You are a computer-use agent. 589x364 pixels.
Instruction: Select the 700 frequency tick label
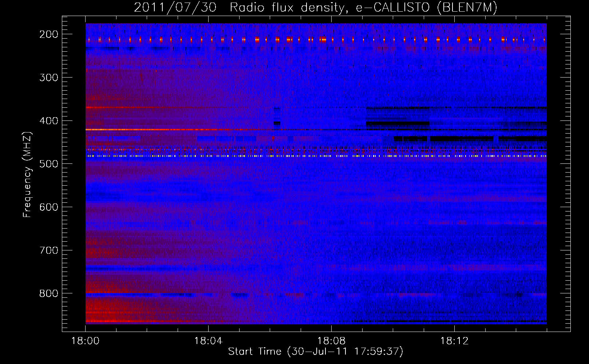click(48, 250)
